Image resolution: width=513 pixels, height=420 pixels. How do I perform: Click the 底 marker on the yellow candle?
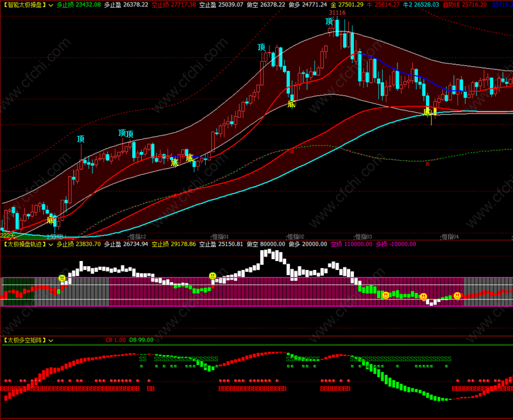[x=426, y=112]
